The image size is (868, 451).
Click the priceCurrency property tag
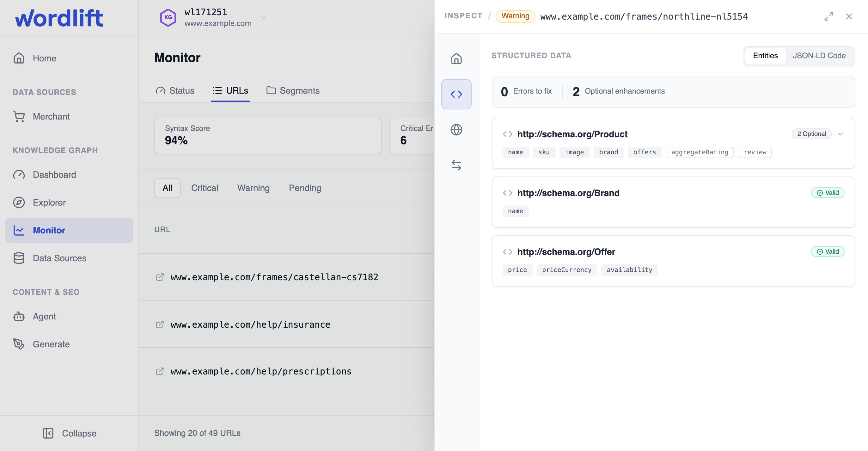(x=566, y=270)
